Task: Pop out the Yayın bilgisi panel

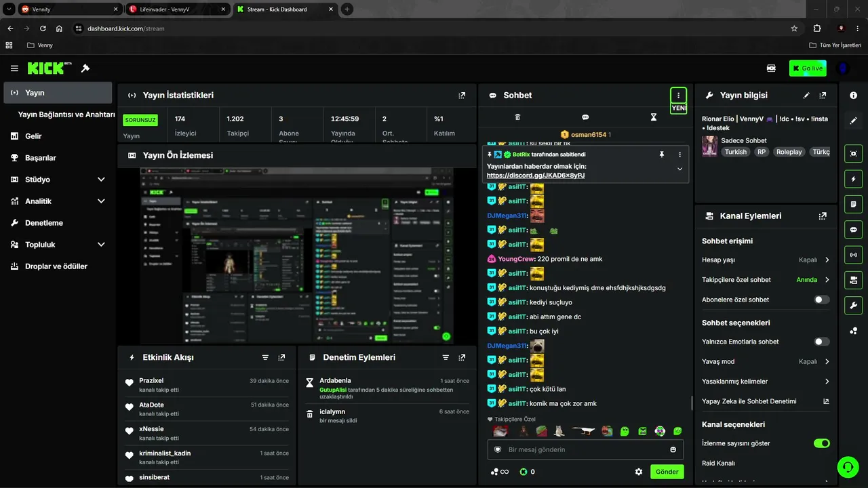Action: pos(823,96)
